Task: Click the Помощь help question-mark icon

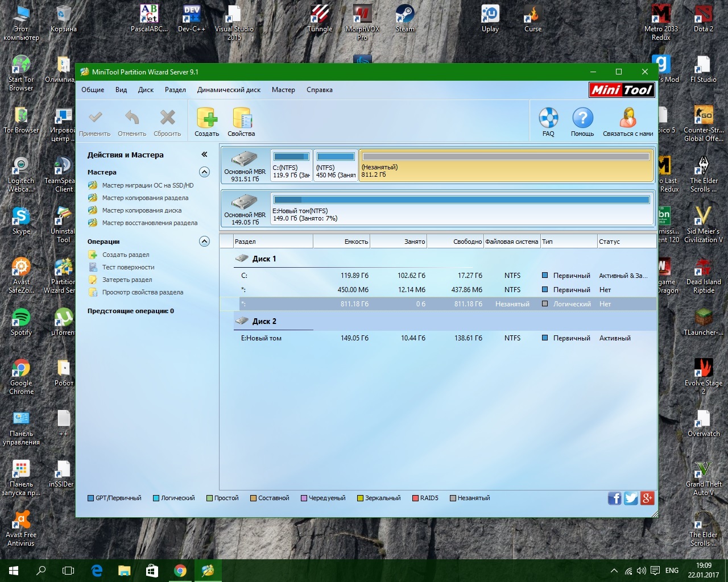Action: pos(582,118)
